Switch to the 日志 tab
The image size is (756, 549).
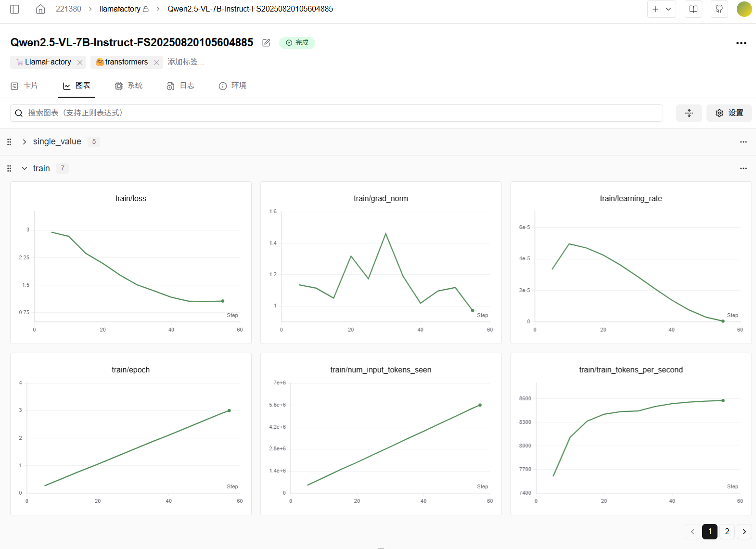(x=181, y=86)
